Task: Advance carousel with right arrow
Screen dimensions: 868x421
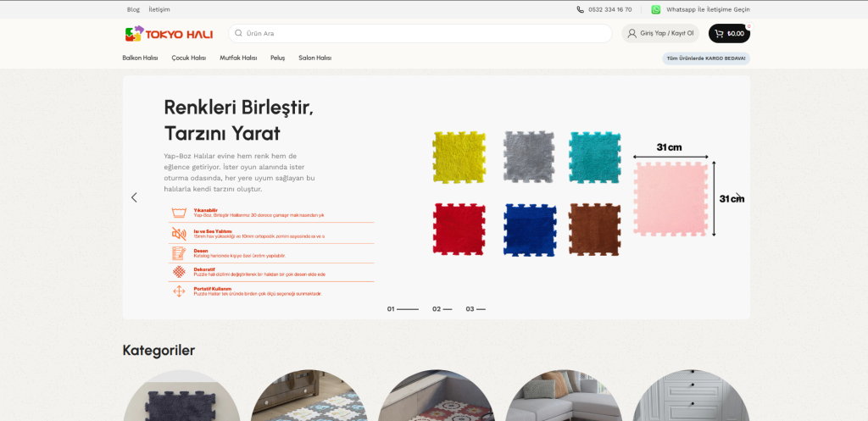Action: point(738,197)
